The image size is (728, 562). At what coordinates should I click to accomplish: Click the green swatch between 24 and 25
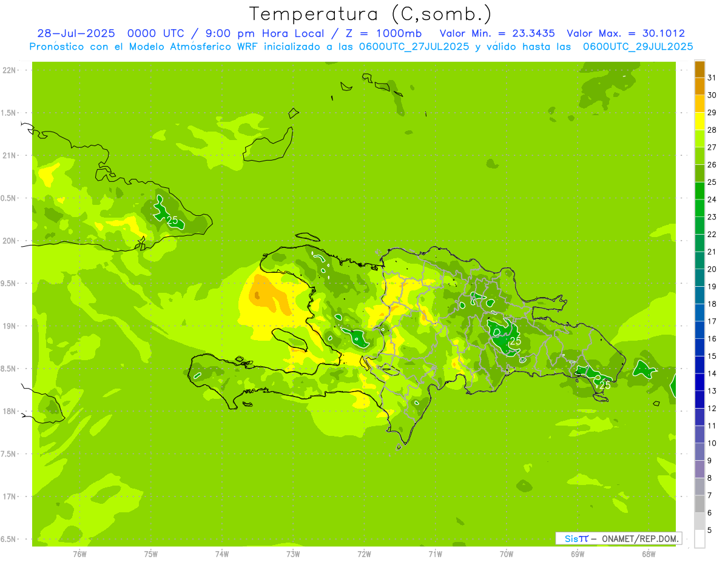(699, 190)
